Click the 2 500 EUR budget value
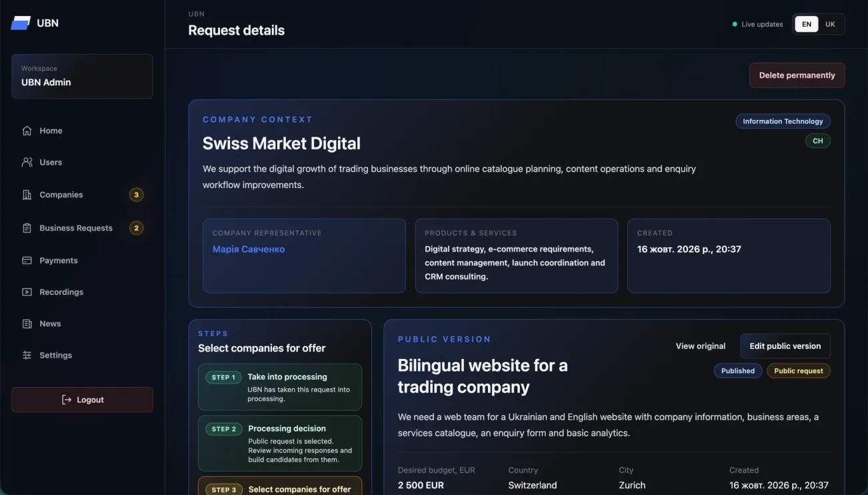868x495 pixels. coord(421,485)
